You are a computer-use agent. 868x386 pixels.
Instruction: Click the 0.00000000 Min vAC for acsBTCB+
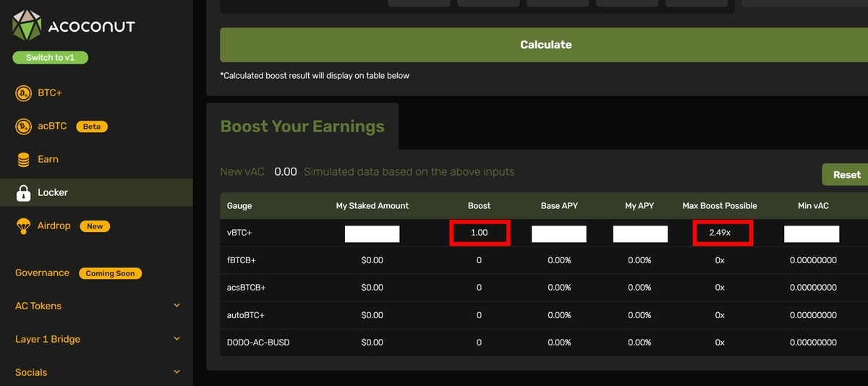(813, 288)
